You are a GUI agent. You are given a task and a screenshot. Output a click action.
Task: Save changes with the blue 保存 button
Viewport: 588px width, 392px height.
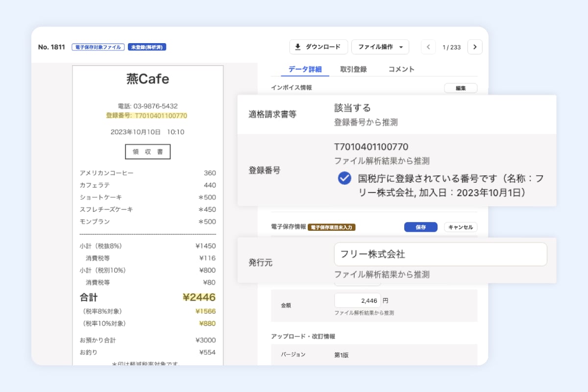(x=420, y=227)
